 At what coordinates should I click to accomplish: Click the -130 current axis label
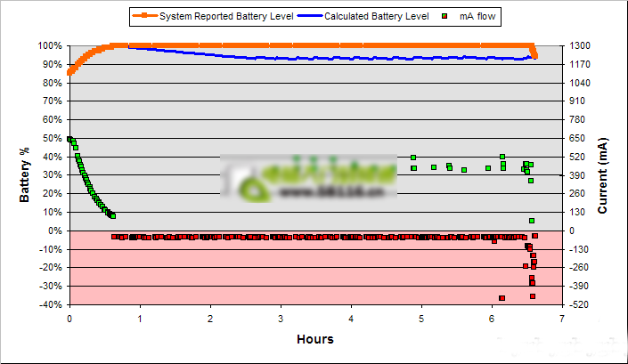click(579, 249)
